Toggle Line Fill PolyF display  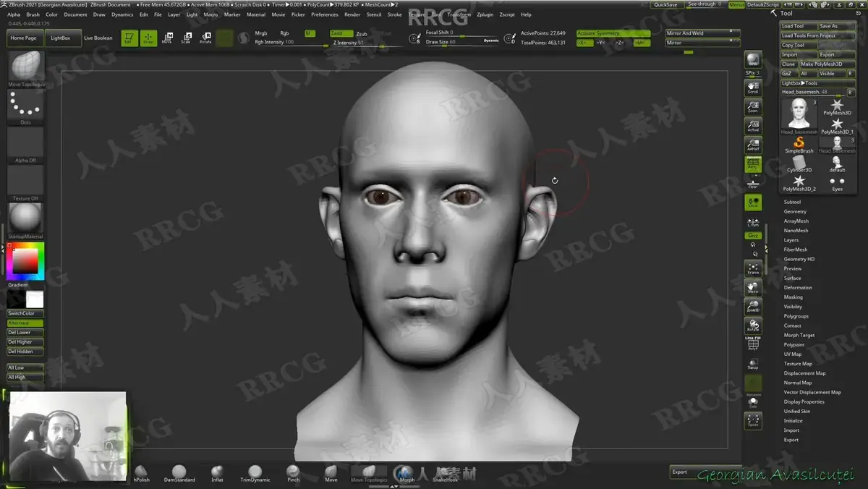pyautogui.click(x=753, y=344)
